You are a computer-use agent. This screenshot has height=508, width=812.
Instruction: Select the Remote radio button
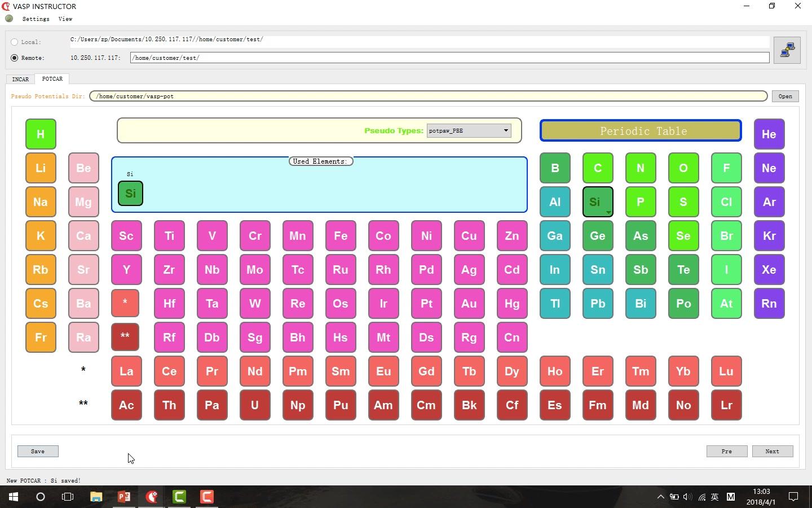point(15,58)
